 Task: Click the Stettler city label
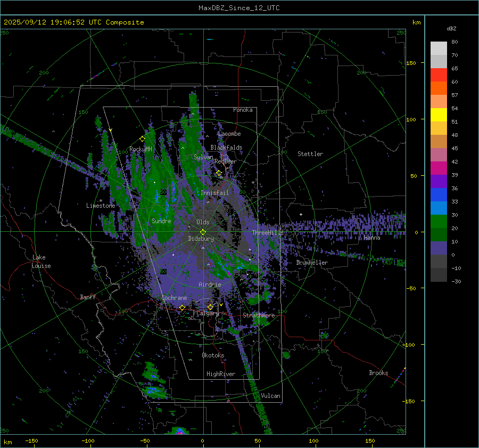tap(310, 154)
